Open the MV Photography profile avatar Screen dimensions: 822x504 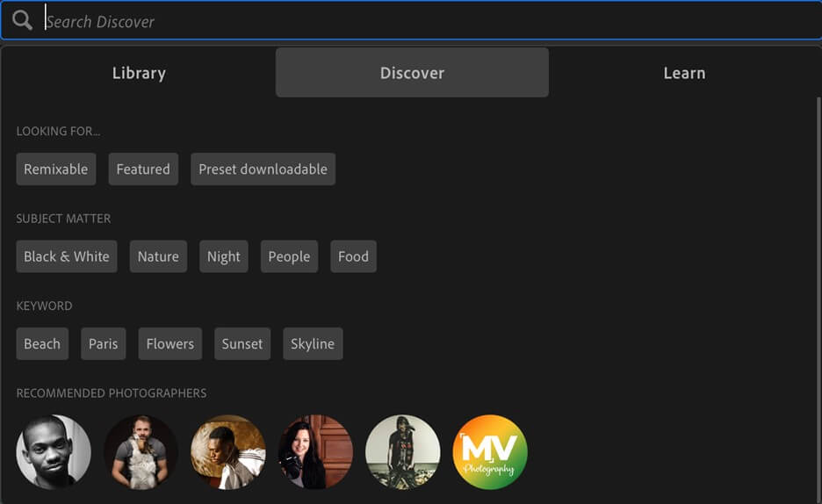pos(489,451)
